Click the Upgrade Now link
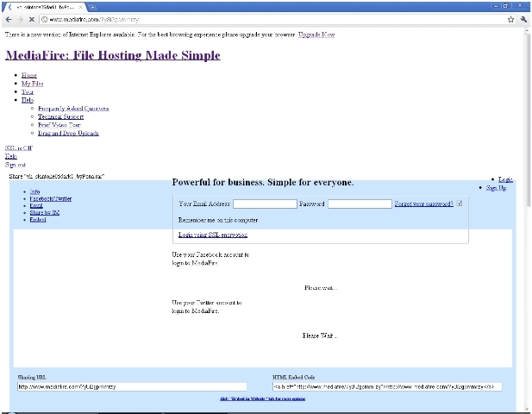 pyautogui.click(x=316, y=35)
